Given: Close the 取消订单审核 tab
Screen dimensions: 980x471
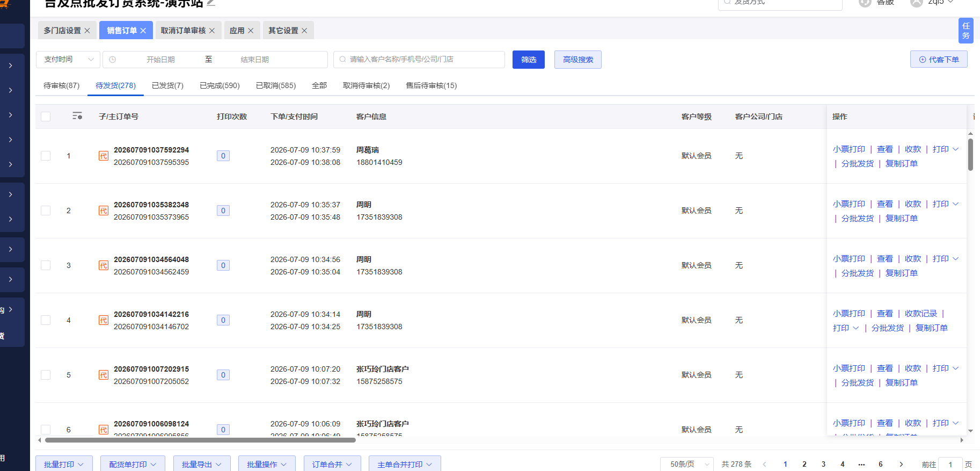Looking at the screenshot, I should pyautogui.click(x=212, y=31).
